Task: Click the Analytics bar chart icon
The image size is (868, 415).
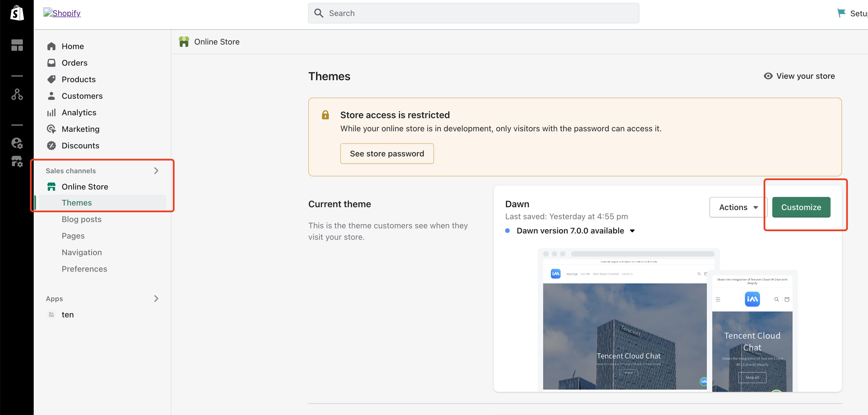Action: pos(51,112)
